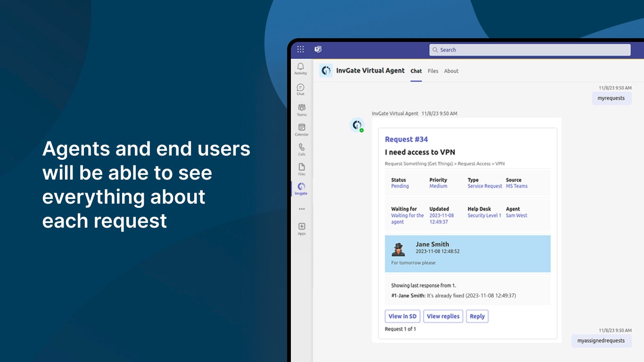The height and width of the screenshot is (362, 644).
Task: Click the Microsoft Teams logo icon
Action: (318, 49)
